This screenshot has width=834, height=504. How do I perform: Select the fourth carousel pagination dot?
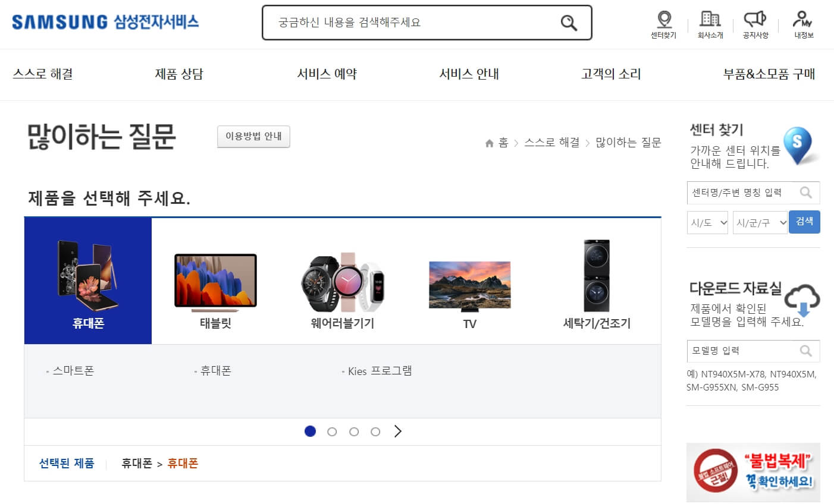click(375, 431)
